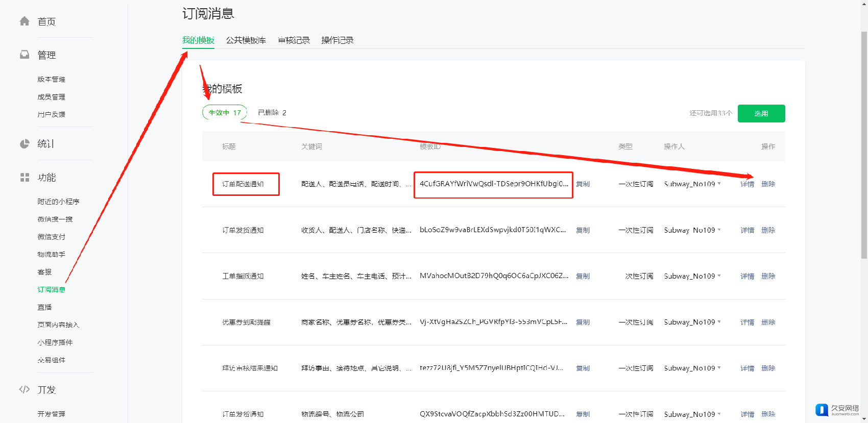Select the 生效中 17 filter
868x423 pixels.
click(x=225, y=112)
